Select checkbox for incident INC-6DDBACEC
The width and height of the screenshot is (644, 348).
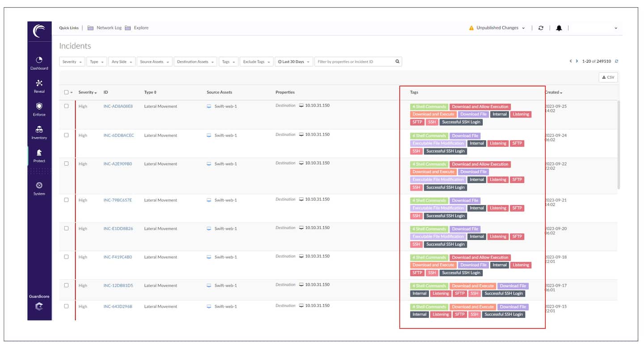pyautogui.click(x=66, y=135)
